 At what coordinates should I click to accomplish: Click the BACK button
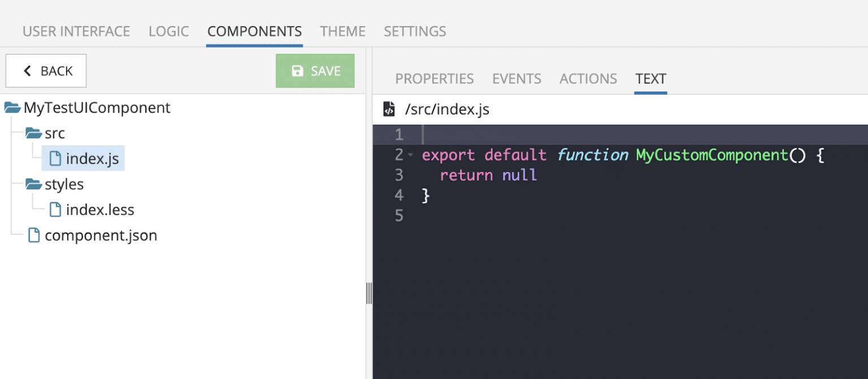point(46,71)
